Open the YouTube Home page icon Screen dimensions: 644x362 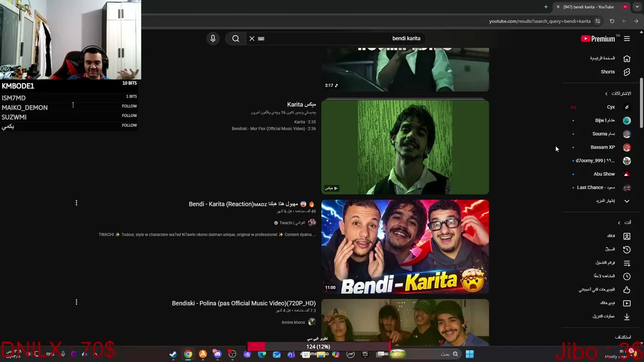627,58
